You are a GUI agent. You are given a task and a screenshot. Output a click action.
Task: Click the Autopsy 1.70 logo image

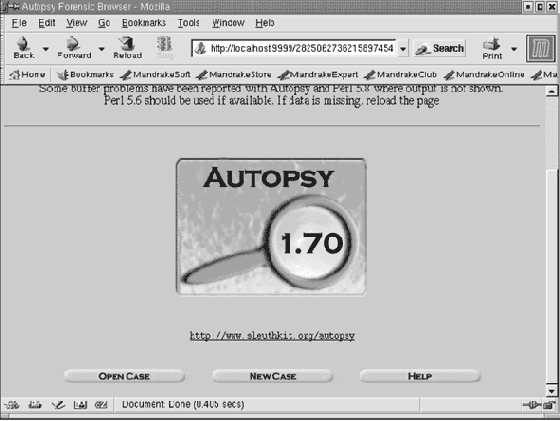271,227
